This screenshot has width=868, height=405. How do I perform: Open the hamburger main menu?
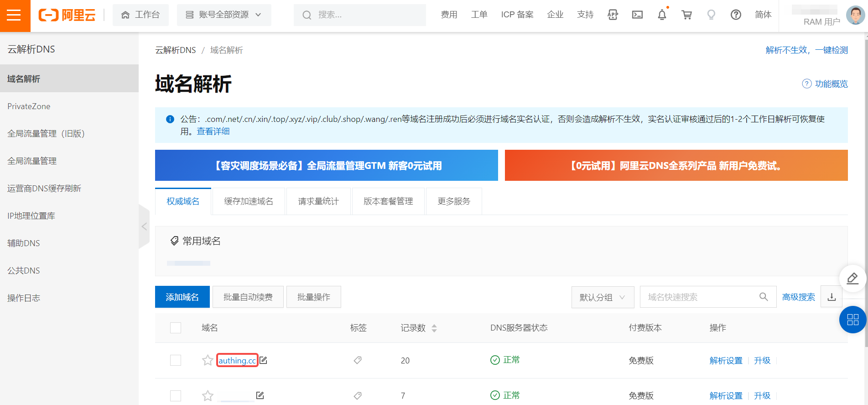[x=14, y=16]
